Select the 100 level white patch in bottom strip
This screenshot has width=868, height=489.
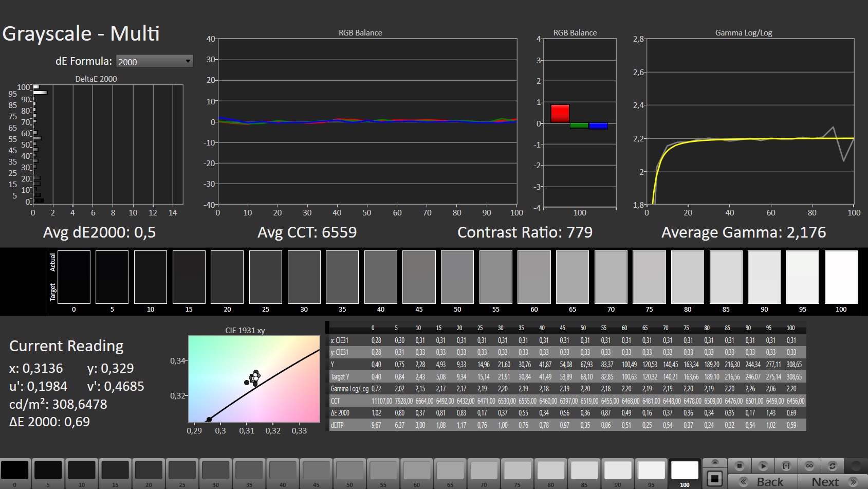click(685, 473)
